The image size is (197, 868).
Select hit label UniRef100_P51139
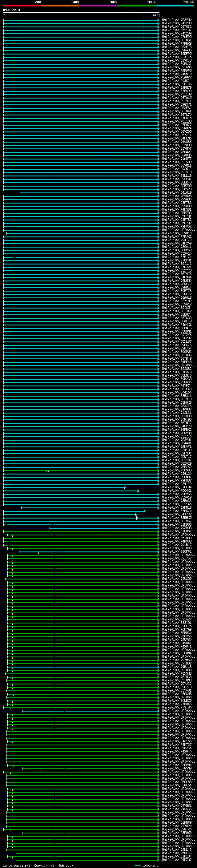click(176, 94)
